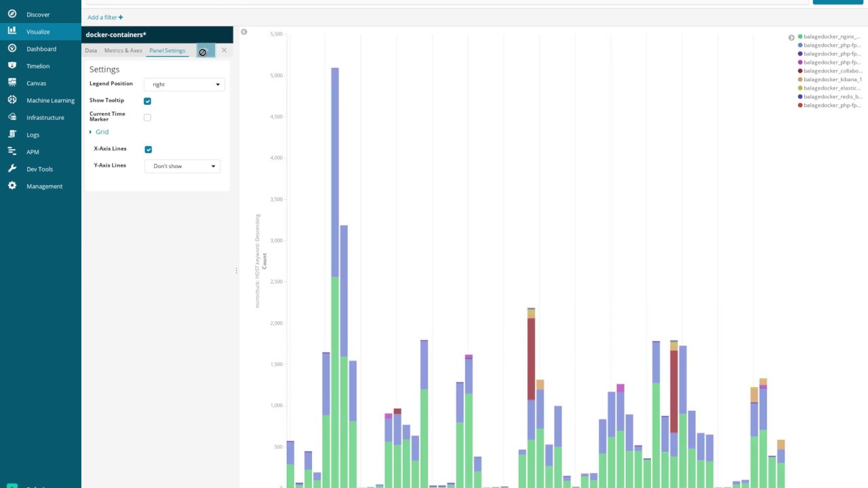This screenshot has height=488, width=868.
Task: Open the Dashboard icon in sidebar
Action: [x=12, y=48]
